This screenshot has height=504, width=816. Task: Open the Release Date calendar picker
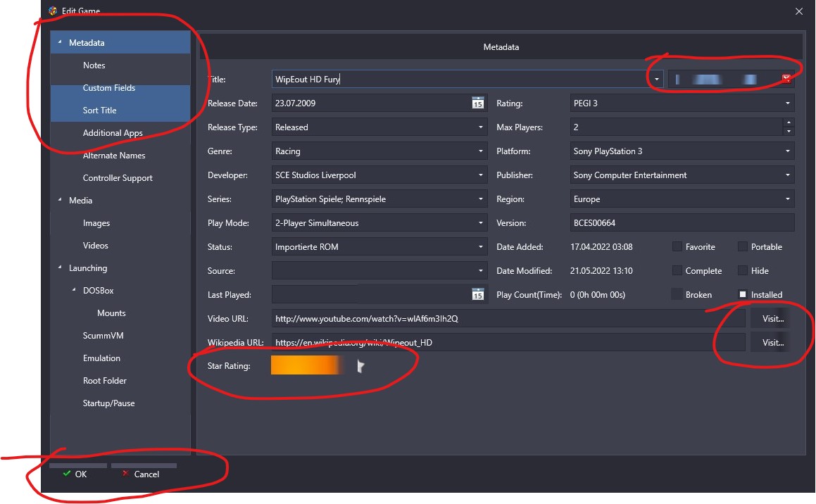[478, 103]
